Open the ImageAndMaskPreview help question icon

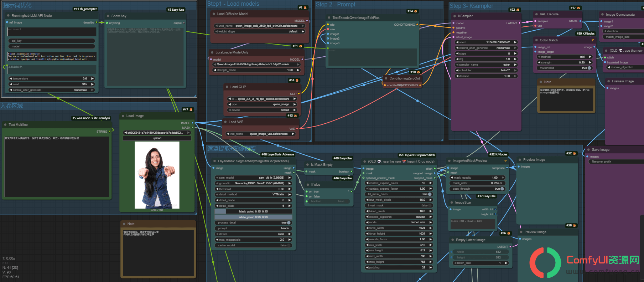coord(505,161)
